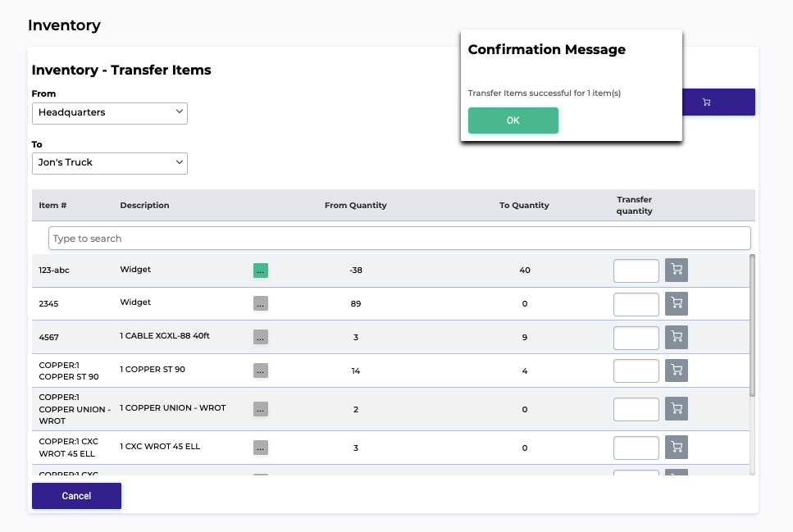Click ellipsis button for item 2345
Viewport: 793px width, 532px height.
click(x=261, y=304)
